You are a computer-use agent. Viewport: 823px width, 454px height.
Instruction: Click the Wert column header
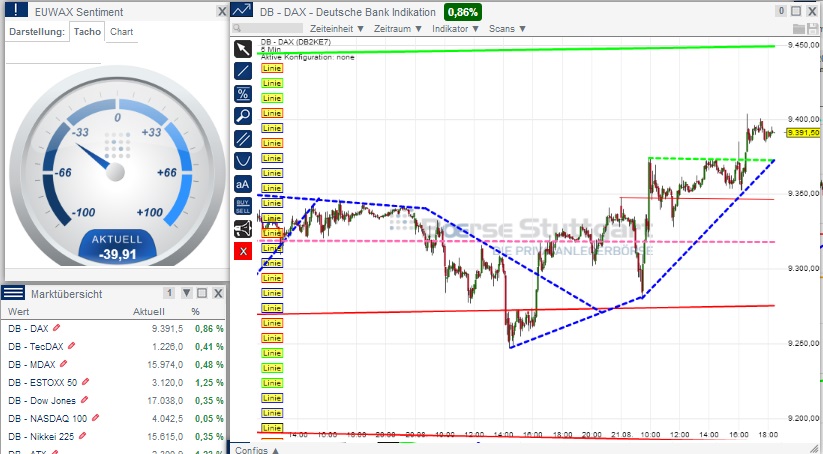click(19, 311)
